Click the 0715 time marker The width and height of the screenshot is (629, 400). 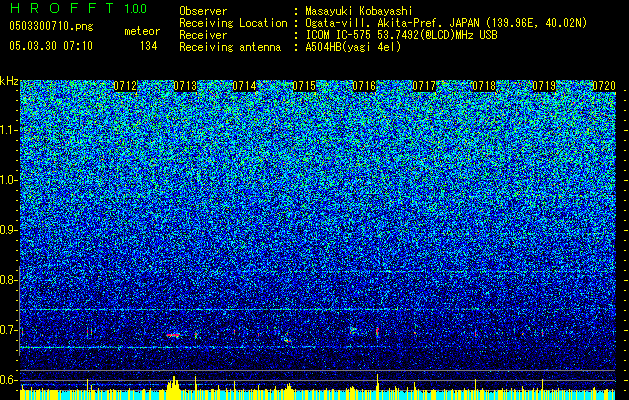[x=304, y=86]
